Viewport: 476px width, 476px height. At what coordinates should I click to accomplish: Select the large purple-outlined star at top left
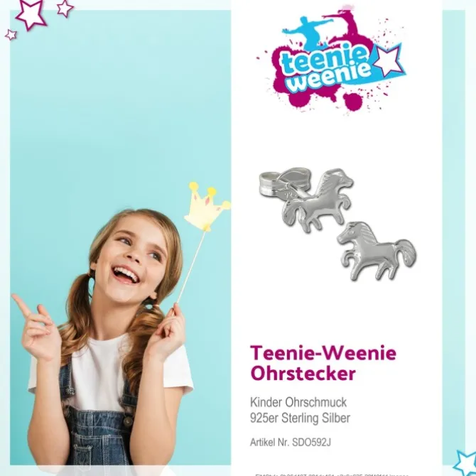tap(31, 13)
